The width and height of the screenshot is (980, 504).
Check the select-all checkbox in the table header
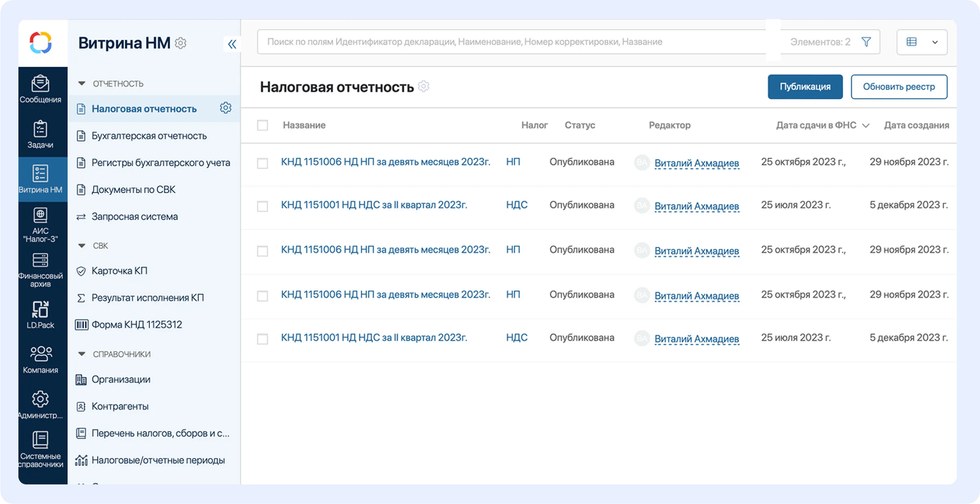[263, 125]
